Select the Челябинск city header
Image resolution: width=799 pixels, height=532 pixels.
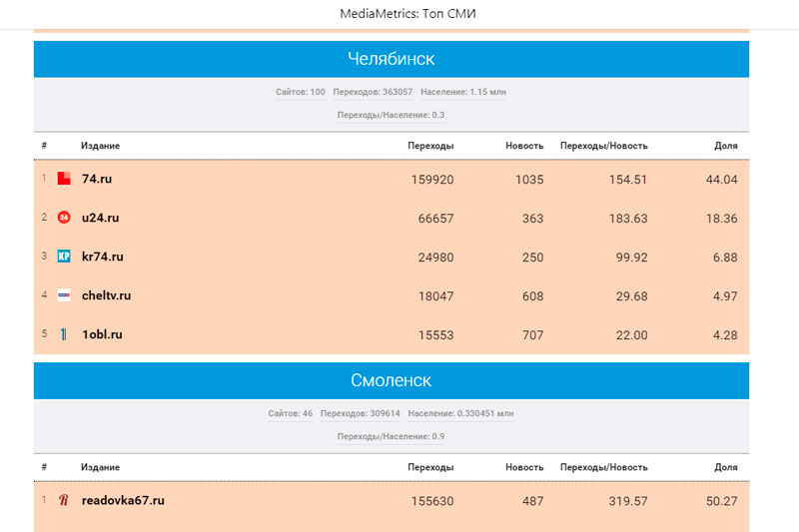coord(391,59)
